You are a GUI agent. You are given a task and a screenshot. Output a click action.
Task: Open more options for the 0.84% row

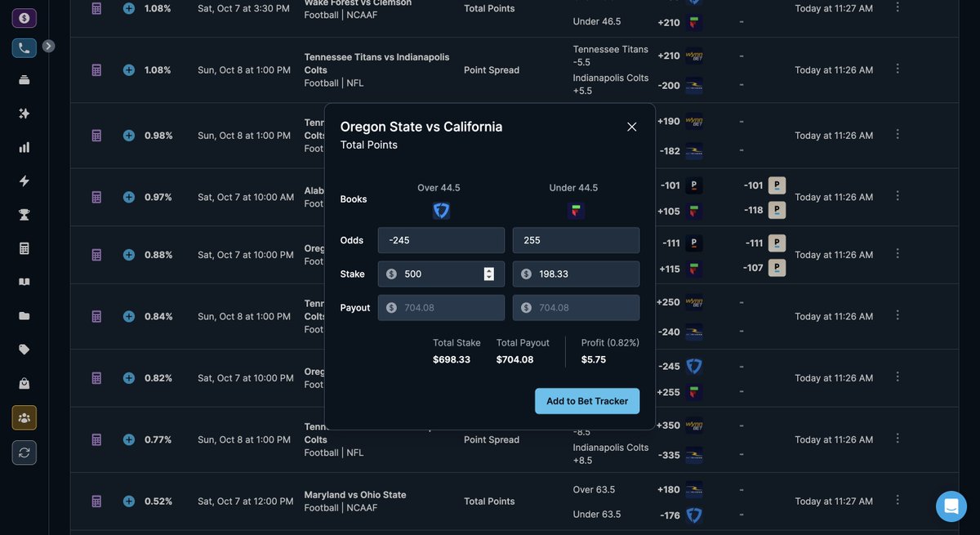[898, 314]
